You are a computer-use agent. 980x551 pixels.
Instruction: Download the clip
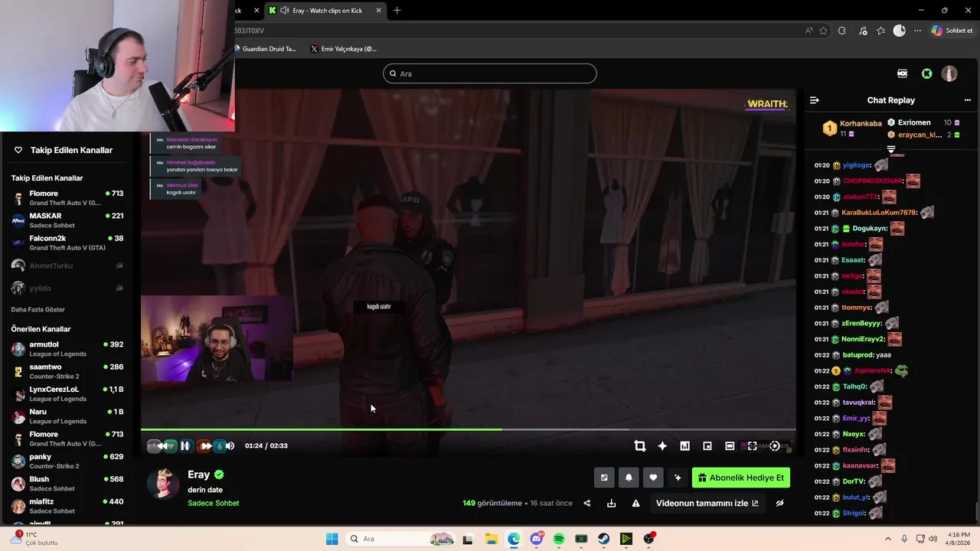(x=611, y=504)
